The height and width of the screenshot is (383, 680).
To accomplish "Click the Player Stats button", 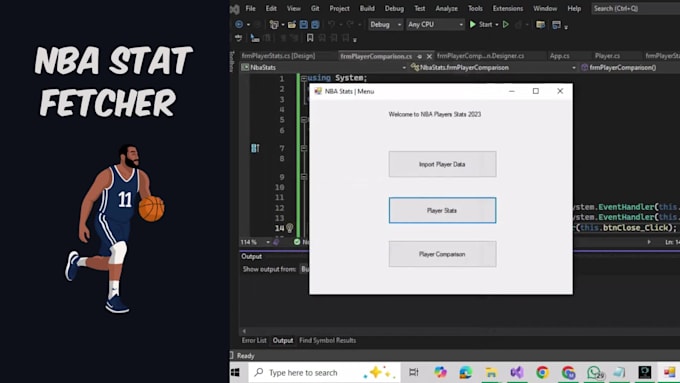I will click(x=442, y=210).
